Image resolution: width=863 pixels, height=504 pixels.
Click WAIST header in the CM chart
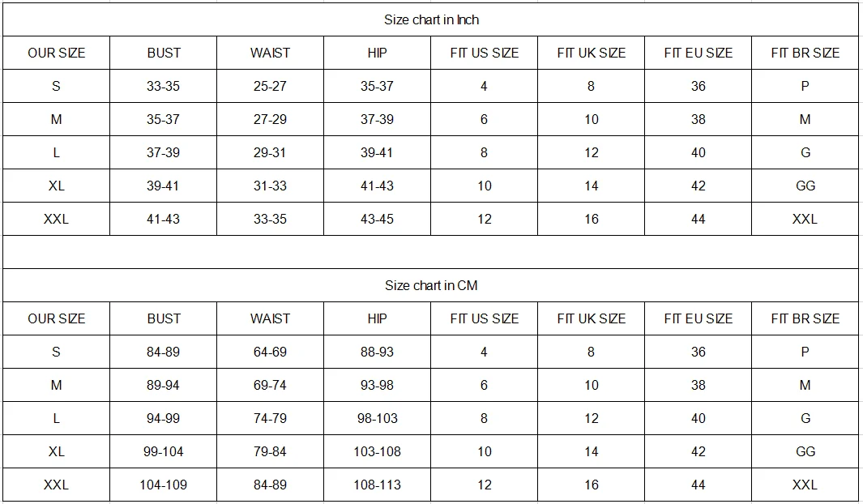point(270,318)
